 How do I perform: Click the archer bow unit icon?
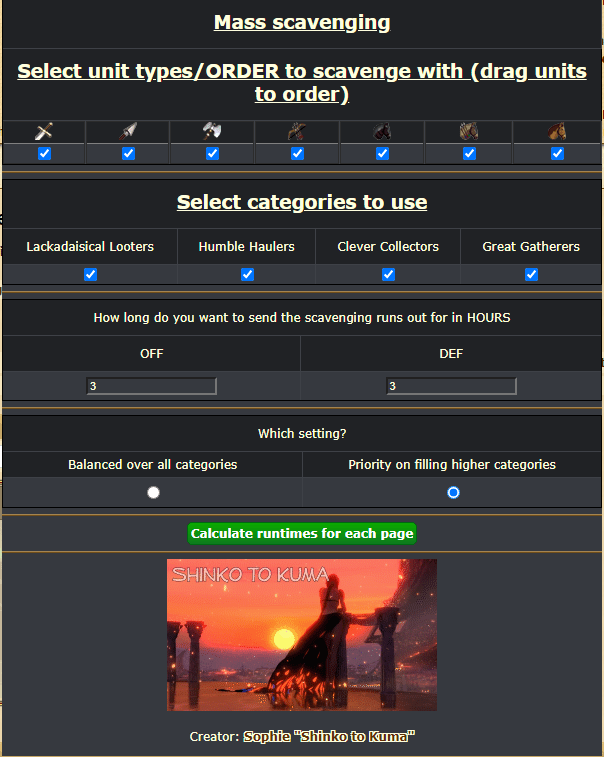(x=297, y=131)
